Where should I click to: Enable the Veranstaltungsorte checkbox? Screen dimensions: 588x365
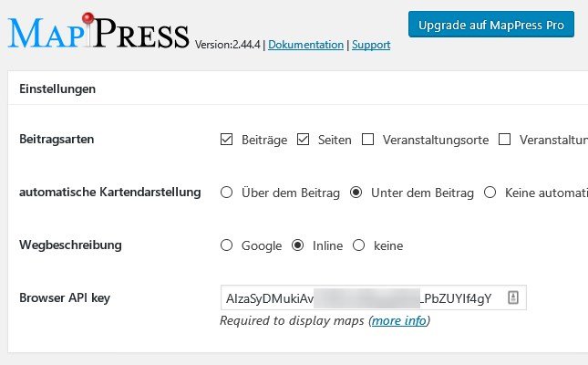(368, 140)
